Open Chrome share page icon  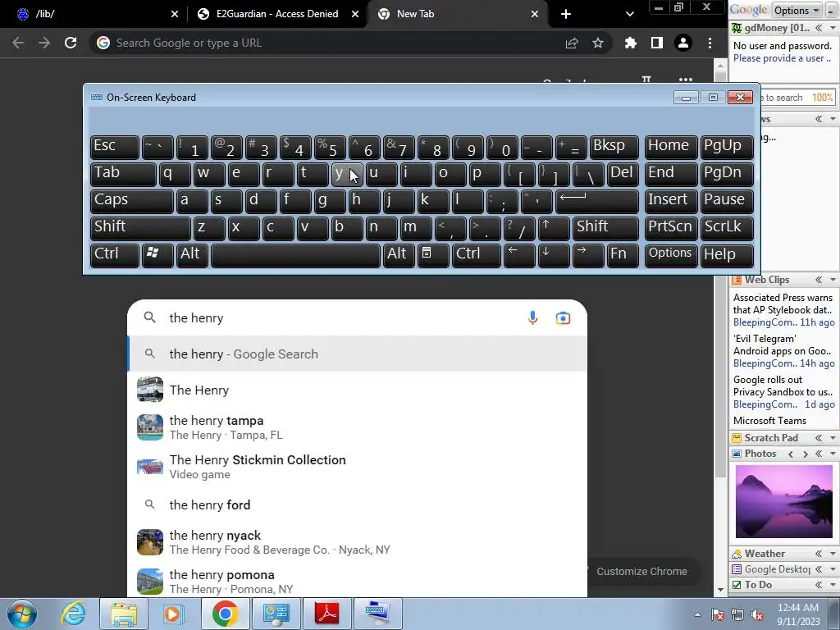tap(572, 43)
